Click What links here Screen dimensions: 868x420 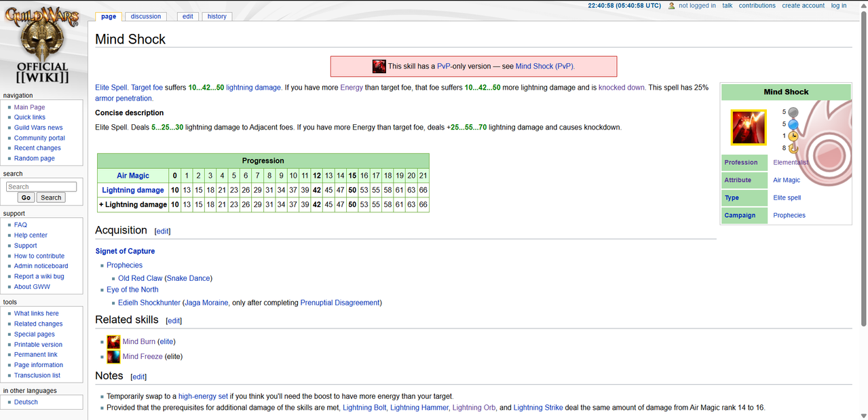click(36, 313)
